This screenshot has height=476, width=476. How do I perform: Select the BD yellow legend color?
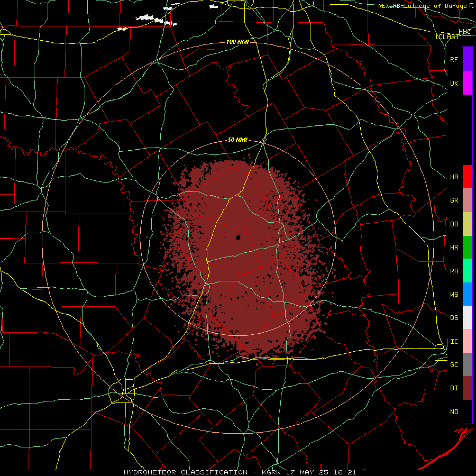click(467, 224)
